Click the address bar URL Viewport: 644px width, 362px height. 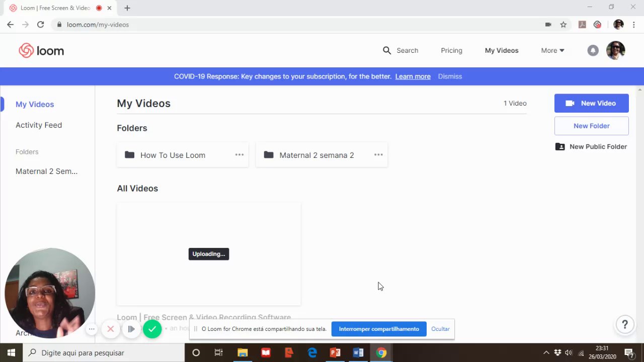click(x=98, y=24)
